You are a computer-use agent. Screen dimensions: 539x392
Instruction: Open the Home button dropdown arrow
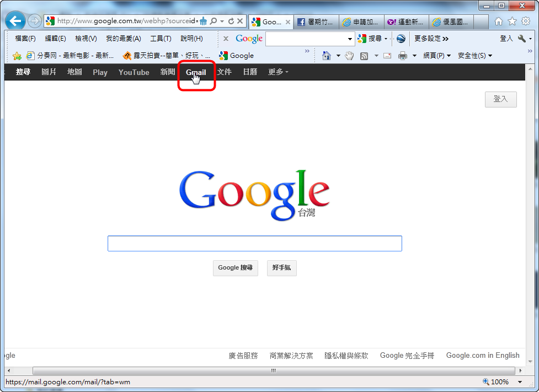coord(338,56)
